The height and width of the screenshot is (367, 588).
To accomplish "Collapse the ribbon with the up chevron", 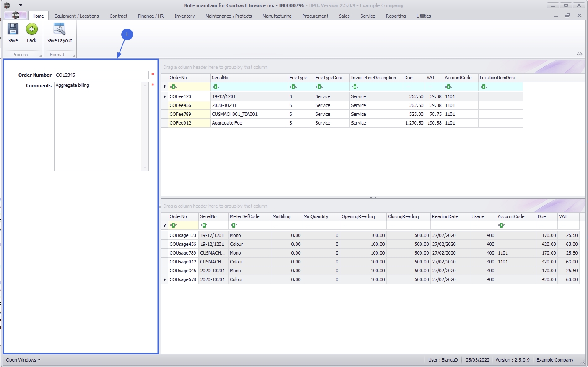I will click(579, 54).
